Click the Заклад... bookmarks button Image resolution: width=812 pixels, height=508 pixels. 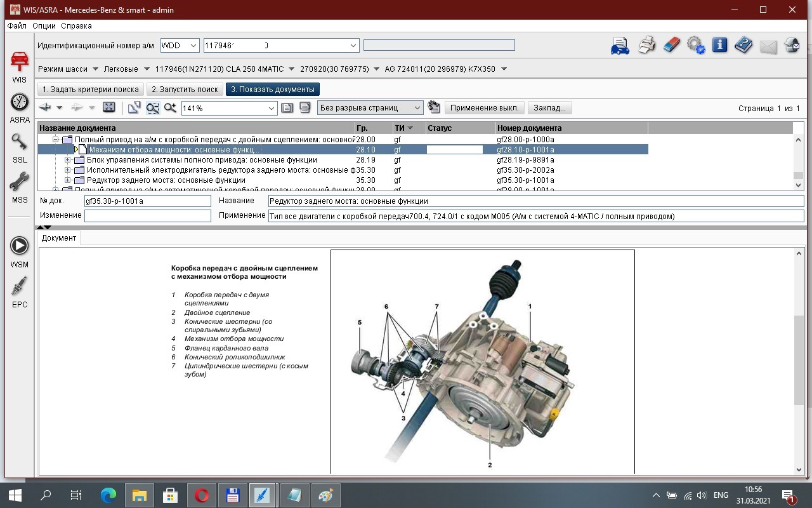coord(550,108)
